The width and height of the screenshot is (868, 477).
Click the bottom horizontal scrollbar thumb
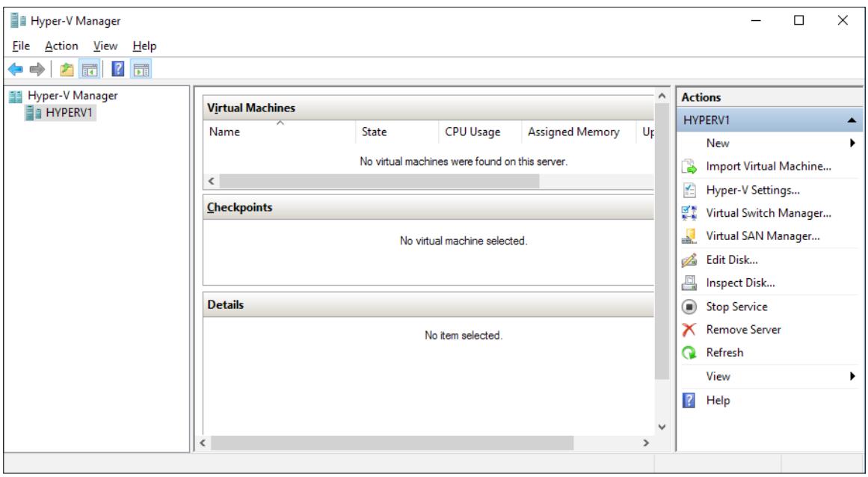point(393,443)
